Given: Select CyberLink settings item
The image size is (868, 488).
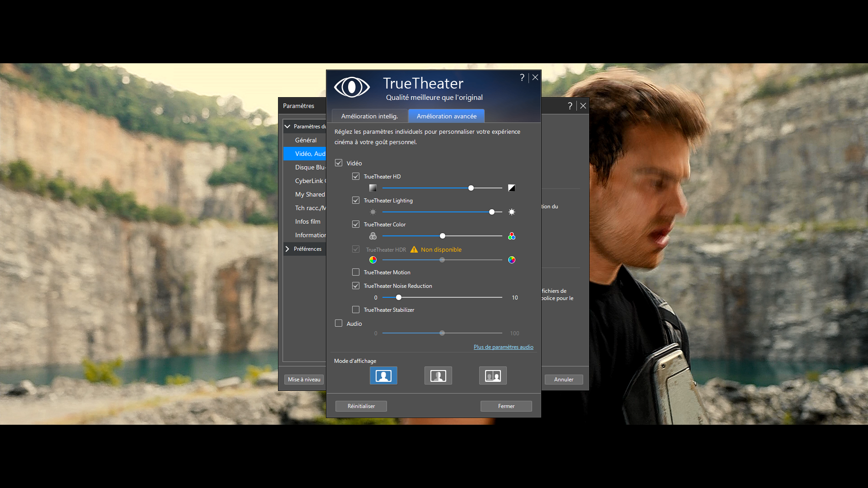Looking at the screenshot, I should tap(305, 181).
